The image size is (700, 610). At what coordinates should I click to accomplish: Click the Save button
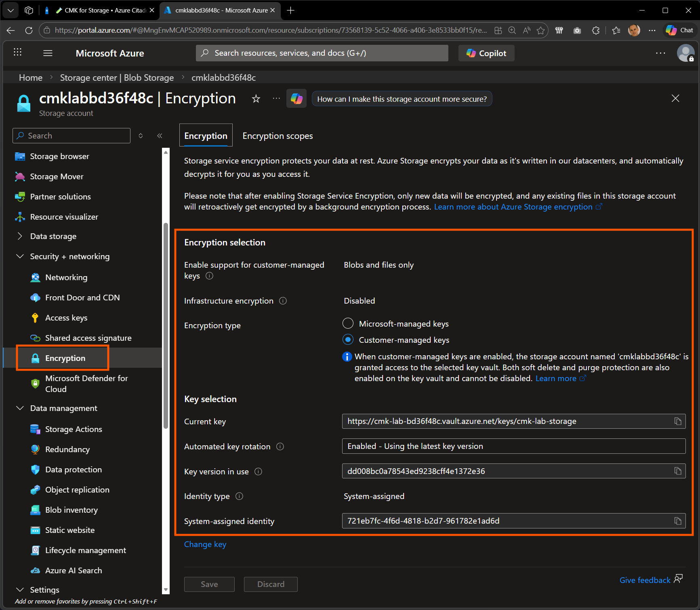[209, 584]
